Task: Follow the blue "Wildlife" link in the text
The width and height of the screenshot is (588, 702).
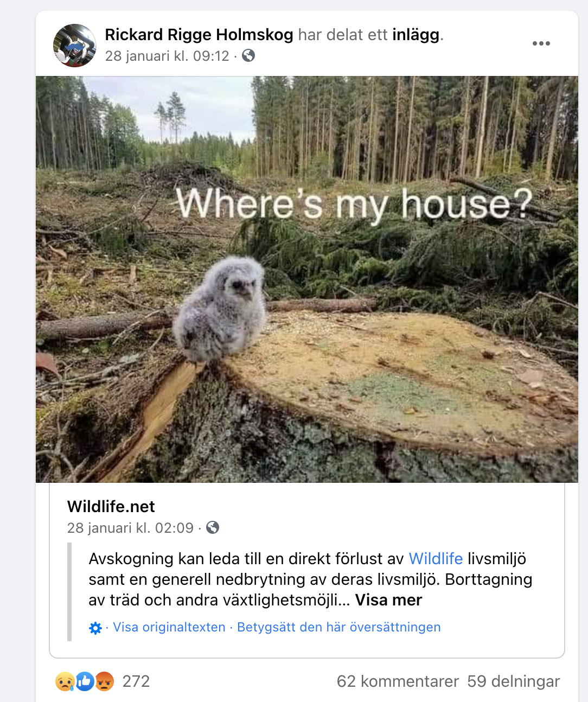Action: [x=436, y=559]
